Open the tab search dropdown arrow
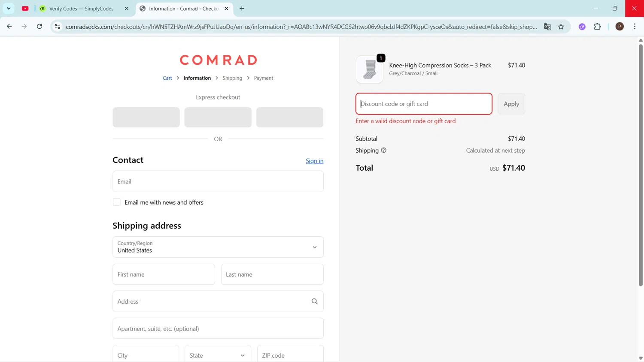The width and height of the screenshot is (644, 362). [x=9, y=8]
